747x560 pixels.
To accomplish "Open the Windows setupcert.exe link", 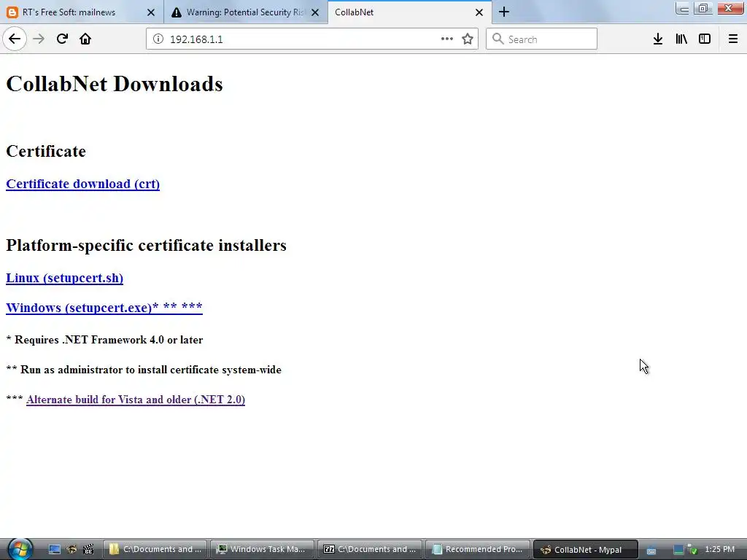I will pyautogui.click(x=104, y=307).
